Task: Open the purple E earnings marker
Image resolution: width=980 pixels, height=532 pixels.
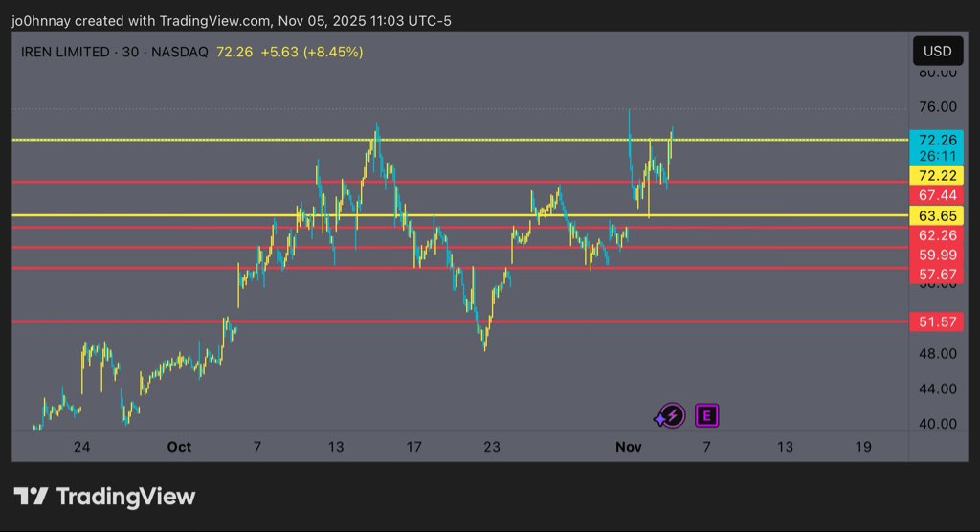Action: tap(707, 415)
